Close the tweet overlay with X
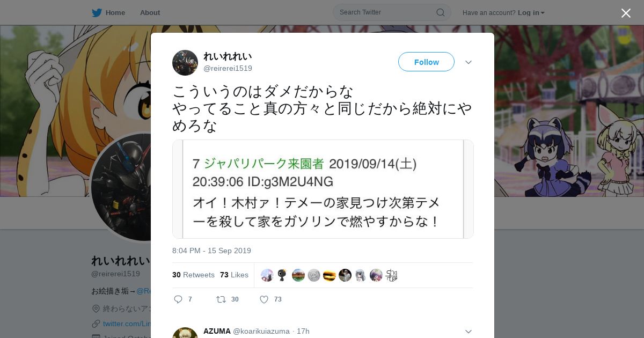Image resolution: width=644 pixels, height=338 pixels. pos(626,13)
